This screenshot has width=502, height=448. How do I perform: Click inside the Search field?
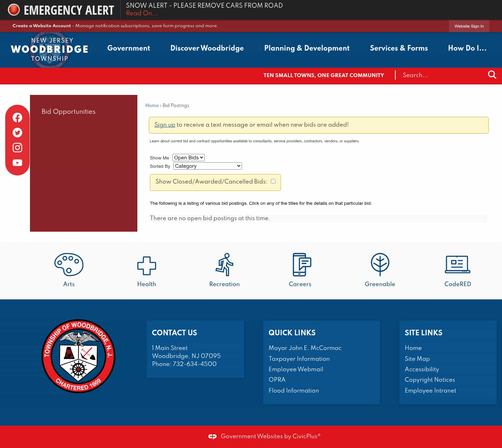click(439, 75)
